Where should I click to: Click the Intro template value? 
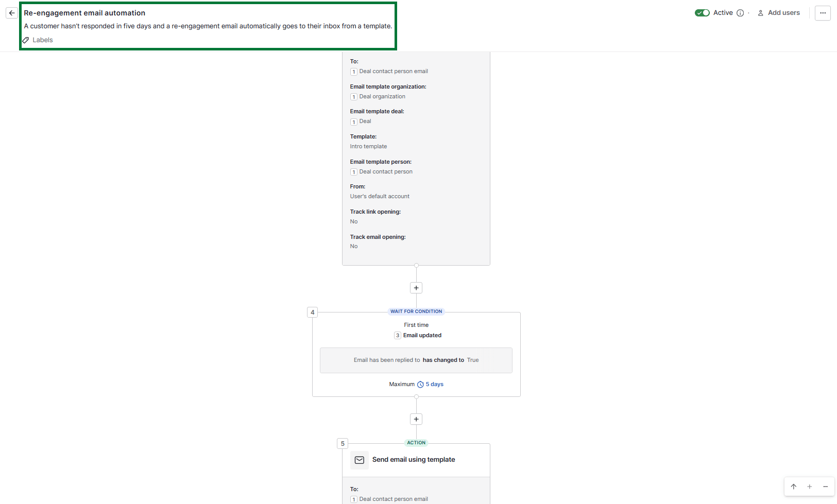tap(368, 146)
